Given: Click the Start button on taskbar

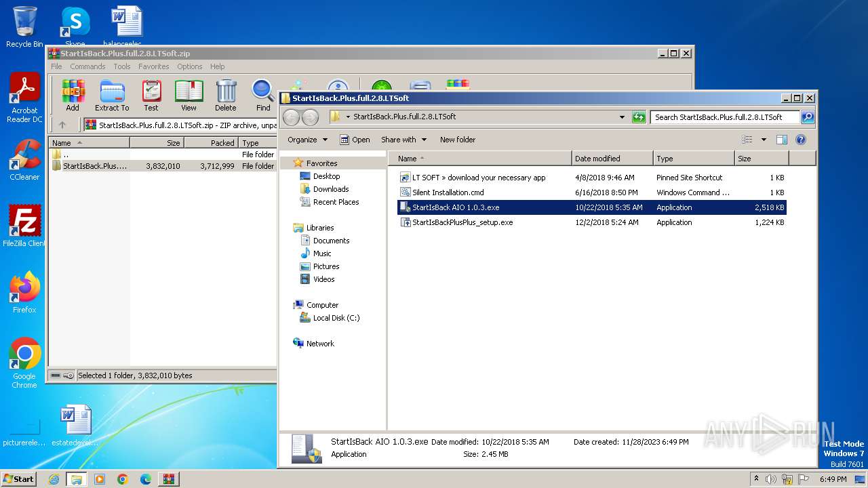Looking at the screenshot, I should 18,479.
